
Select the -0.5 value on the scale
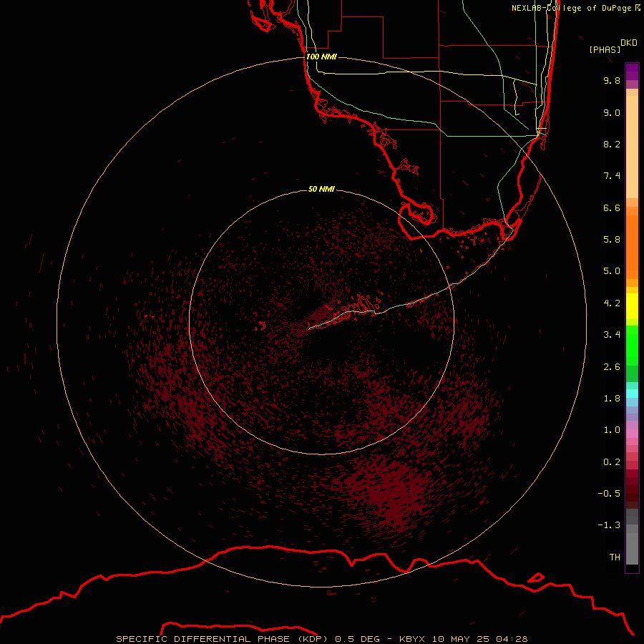pos(609,494)
